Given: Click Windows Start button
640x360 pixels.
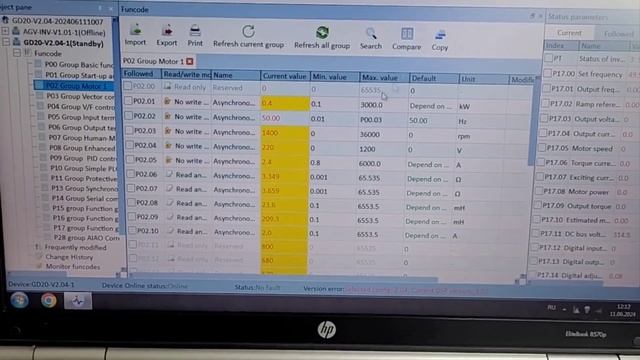Looking at the screenshot, I should (x=19, y=300).
